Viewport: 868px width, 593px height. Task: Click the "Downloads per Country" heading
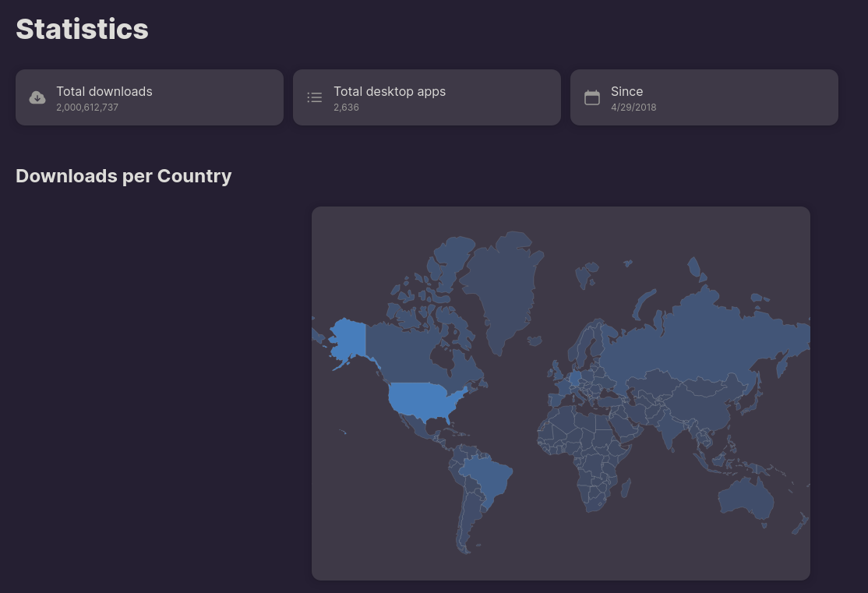point(124,176)
